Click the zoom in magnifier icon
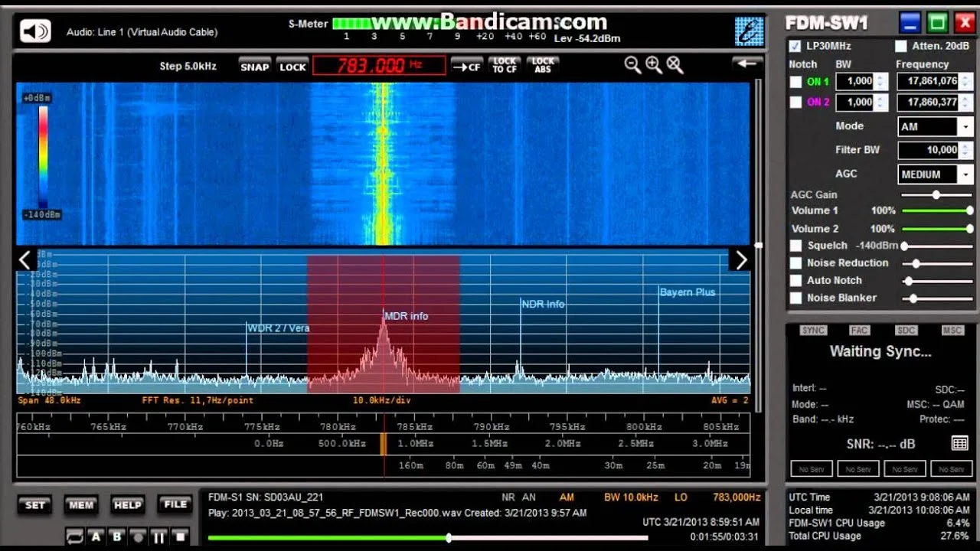The width and height of the screenshot is (980, 551). coord(653,65)
